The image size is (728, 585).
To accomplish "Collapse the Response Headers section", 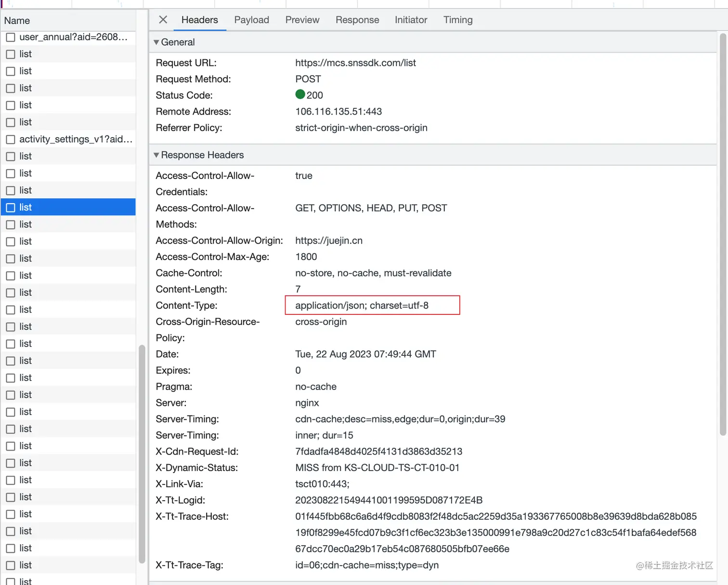I will tap(156, 155).
